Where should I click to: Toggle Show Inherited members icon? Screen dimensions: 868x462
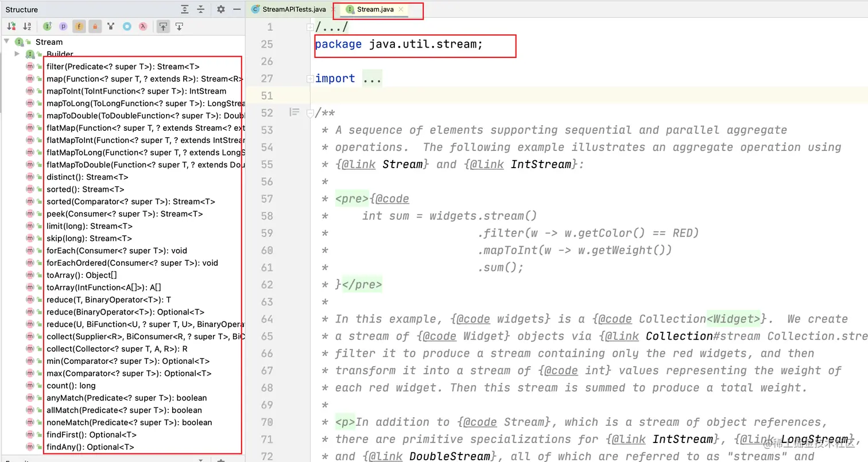(x=47, y=26)
